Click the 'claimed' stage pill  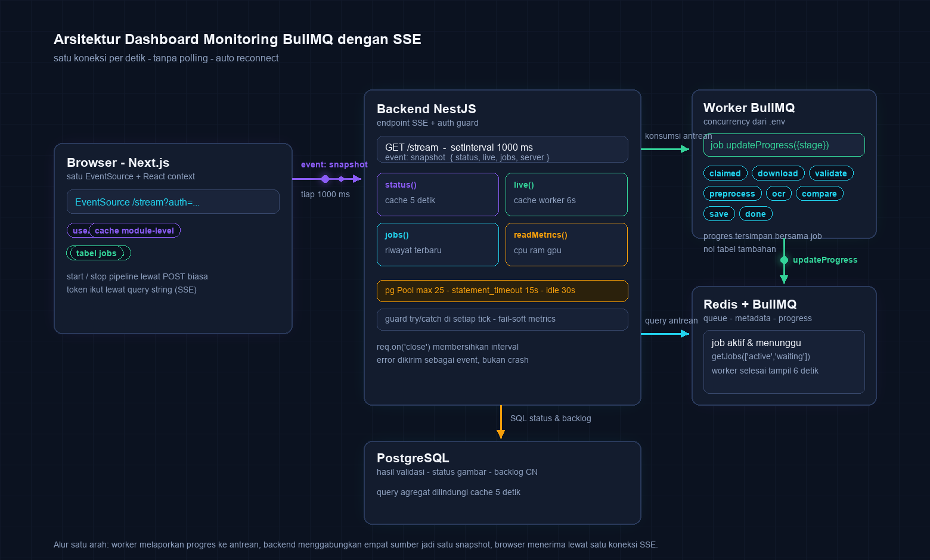point(725,173)
